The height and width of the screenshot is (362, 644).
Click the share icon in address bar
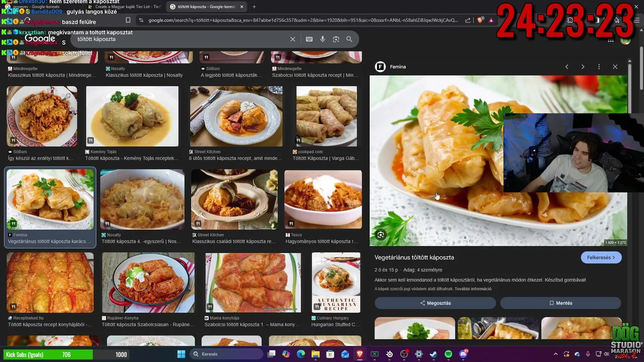[x=468, y=20]
